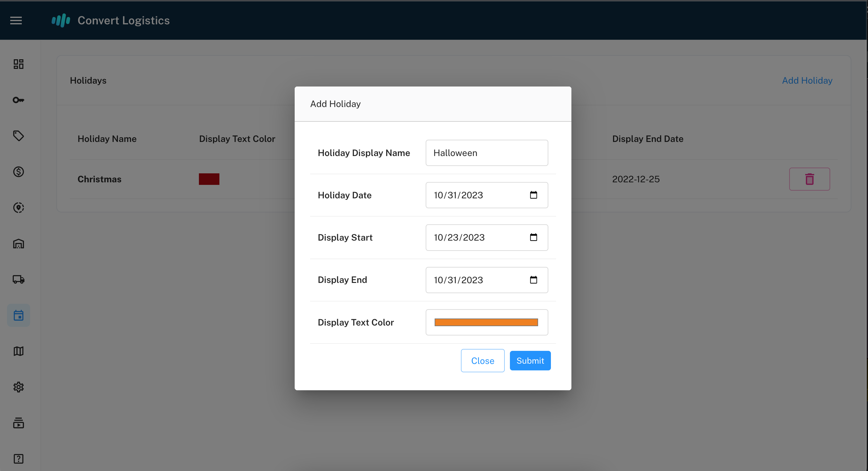
Task: Submit the new Halloween holiday
Action: (x=530, y=360)
